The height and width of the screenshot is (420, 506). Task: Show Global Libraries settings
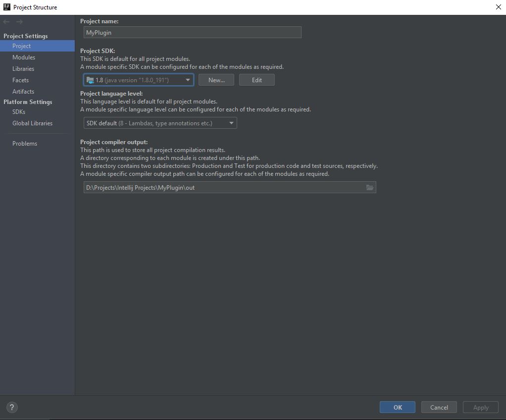(32, 123)
